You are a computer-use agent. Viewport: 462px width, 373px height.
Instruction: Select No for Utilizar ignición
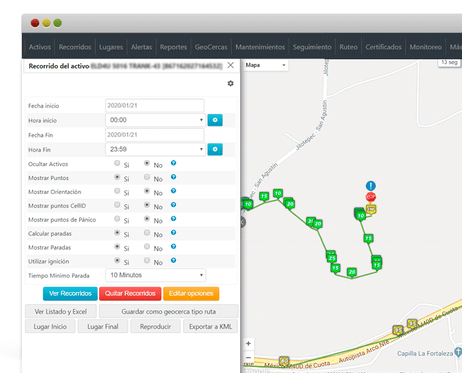pos(147,260)
